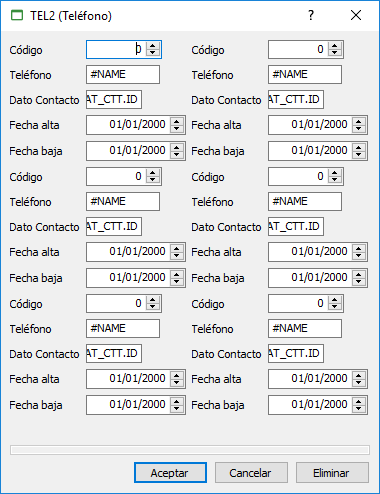Click the Eliminar button

click(x=332, y=472)
